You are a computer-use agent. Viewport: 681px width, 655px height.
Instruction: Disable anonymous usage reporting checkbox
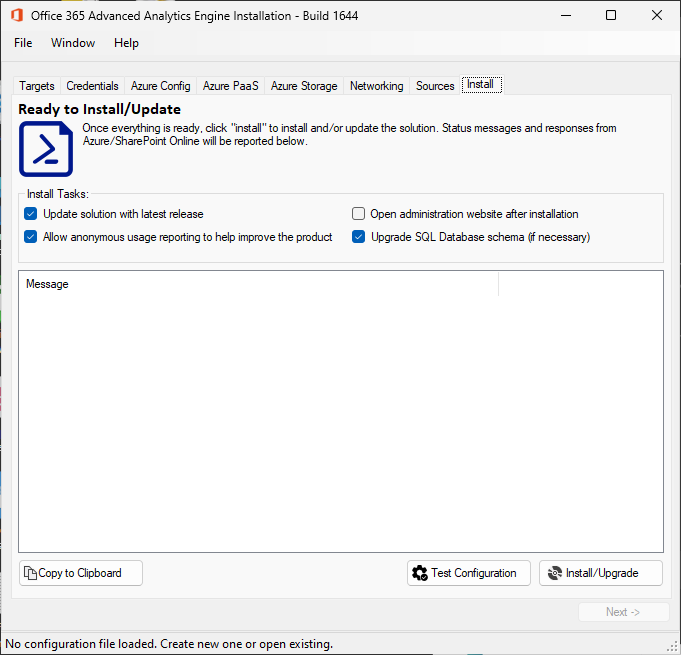(30, 237)
